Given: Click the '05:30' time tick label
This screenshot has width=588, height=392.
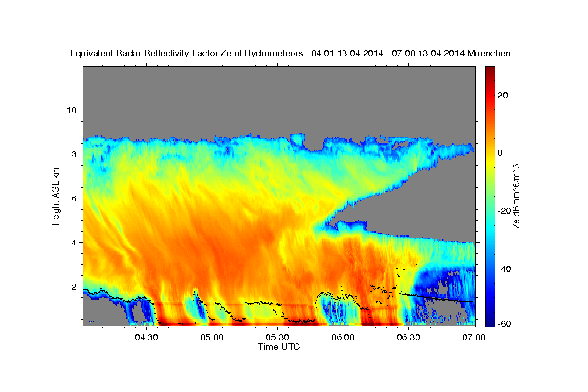Looking at the screenshot, I should (x=278, y=337).
